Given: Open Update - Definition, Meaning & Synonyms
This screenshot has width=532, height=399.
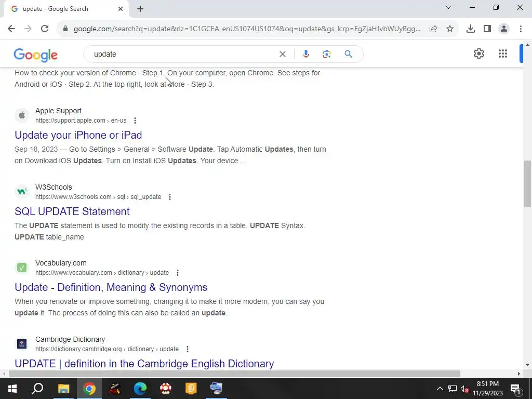Looking at the screenshot, I should tap(111, 287).
